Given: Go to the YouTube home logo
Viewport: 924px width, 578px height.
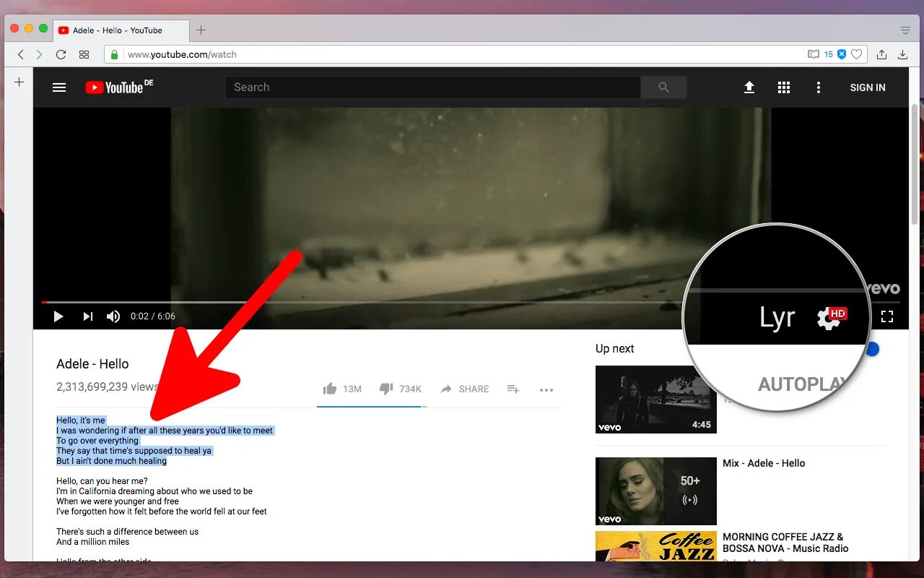Looking at the screenshot, I should (119, 87).
